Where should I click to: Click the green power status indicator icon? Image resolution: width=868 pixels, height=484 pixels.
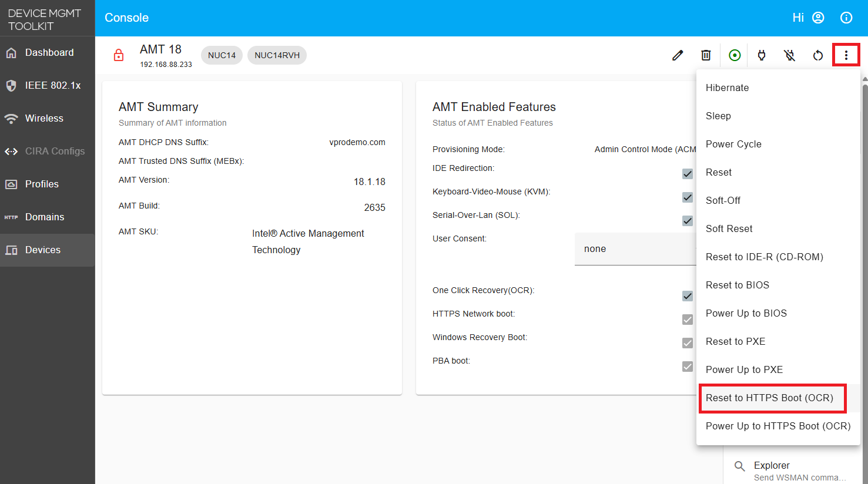point(734,55)
